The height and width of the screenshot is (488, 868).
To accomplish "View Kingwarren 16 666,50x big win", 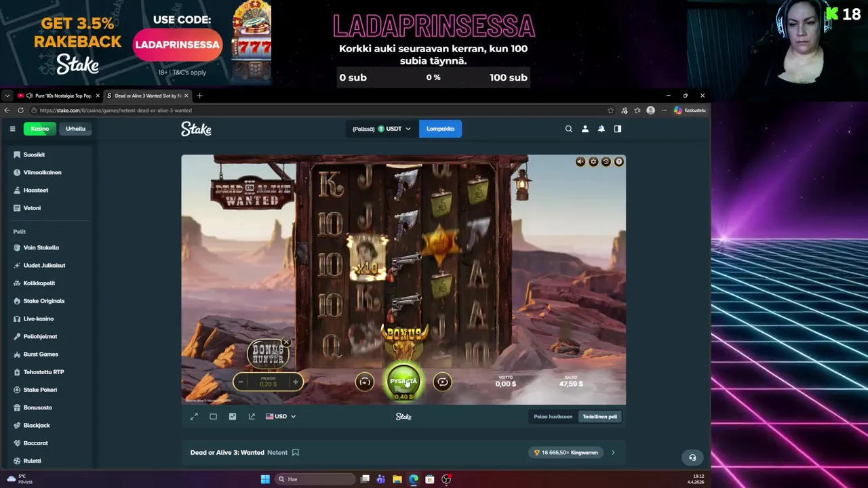I will (566, 452).
